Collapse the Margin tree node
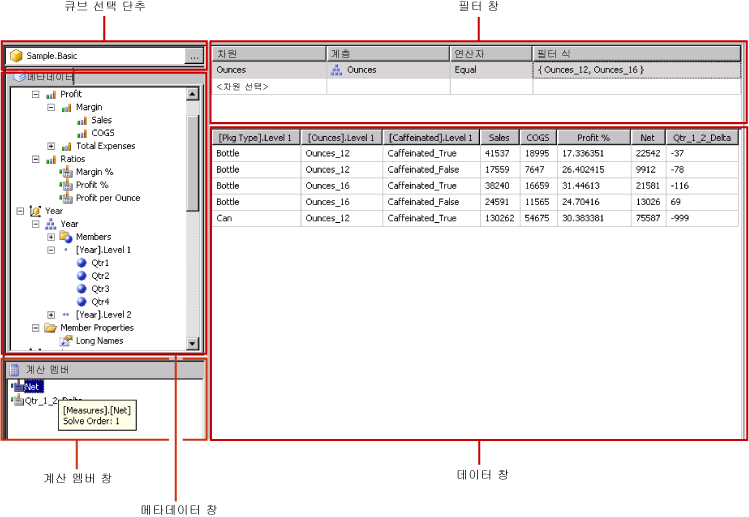The image size is (749, 517). tap(51, 108)
